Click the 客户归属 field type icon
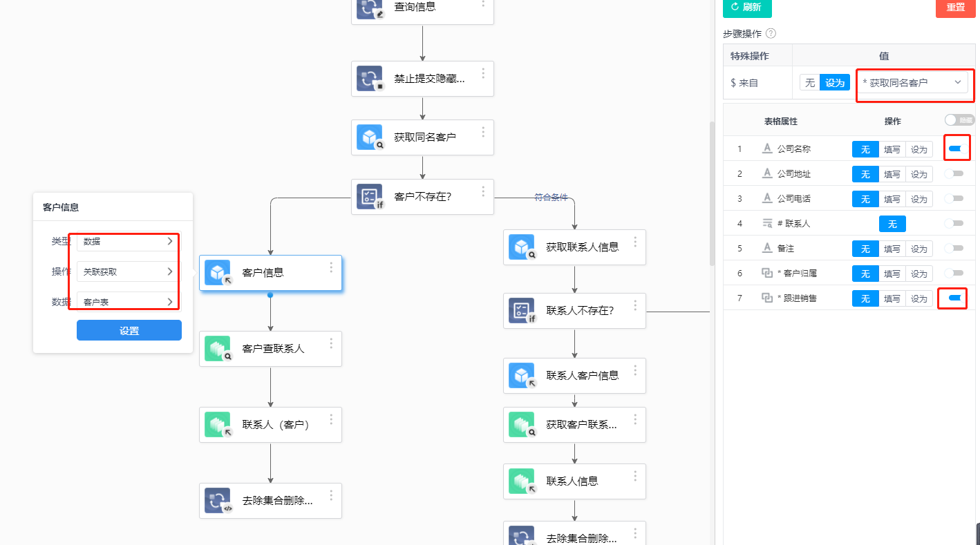Screen dimensions: 980x545 tap(766, 273)
